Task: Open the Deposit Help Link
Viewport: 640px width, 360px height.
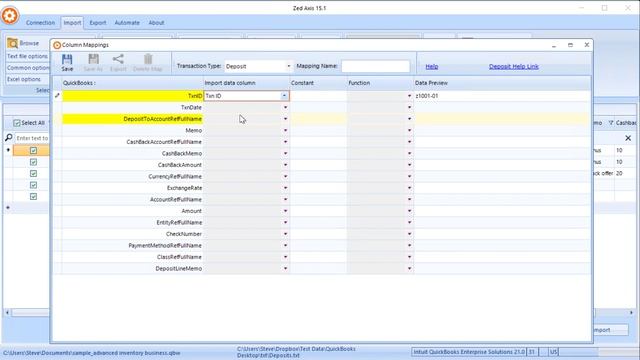Action: tap(514, 67)
